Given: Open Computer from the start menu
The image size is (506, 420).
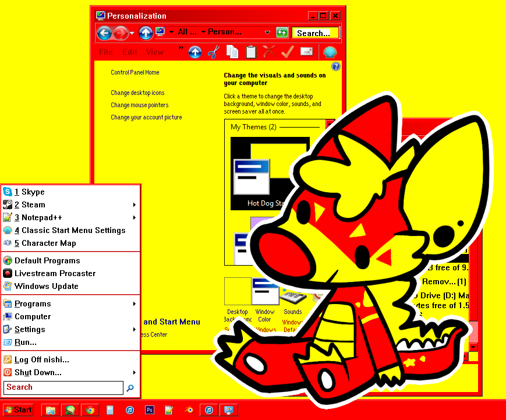Looking at the screenshot, I should coord(71,316).
